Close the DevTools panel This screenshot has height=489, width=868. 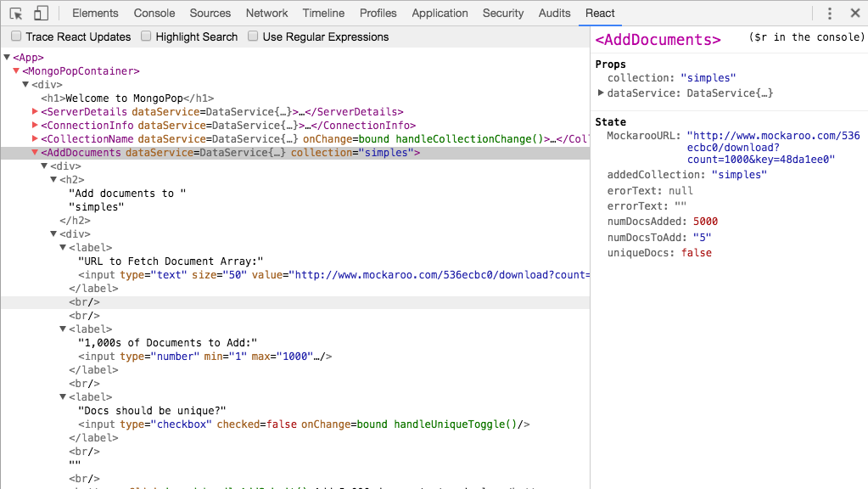click(x=854, y=14)
